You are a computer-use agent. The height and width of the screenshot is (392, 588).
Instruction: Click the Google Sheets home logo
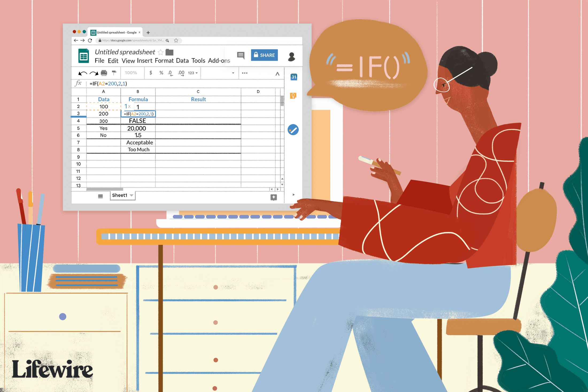tap(84, 56)
